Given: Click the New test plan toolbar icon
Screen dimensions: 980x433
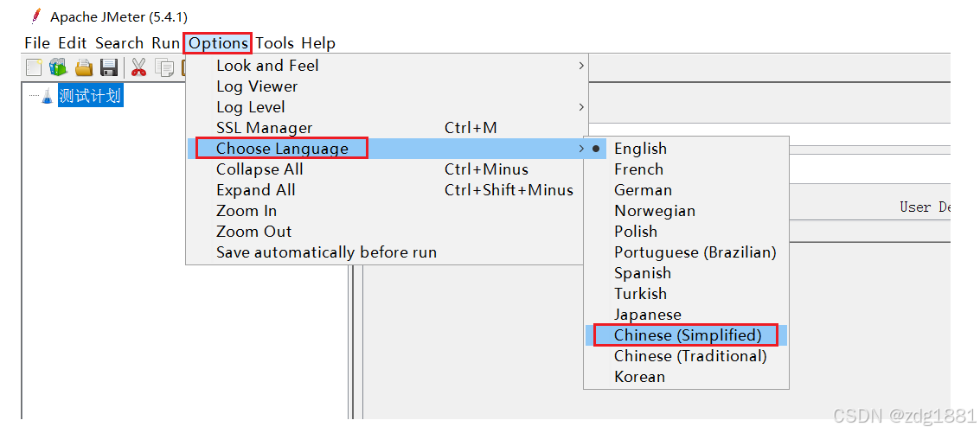Looking at the screenshot, I should pyautogui.click(x=34, y=67).
